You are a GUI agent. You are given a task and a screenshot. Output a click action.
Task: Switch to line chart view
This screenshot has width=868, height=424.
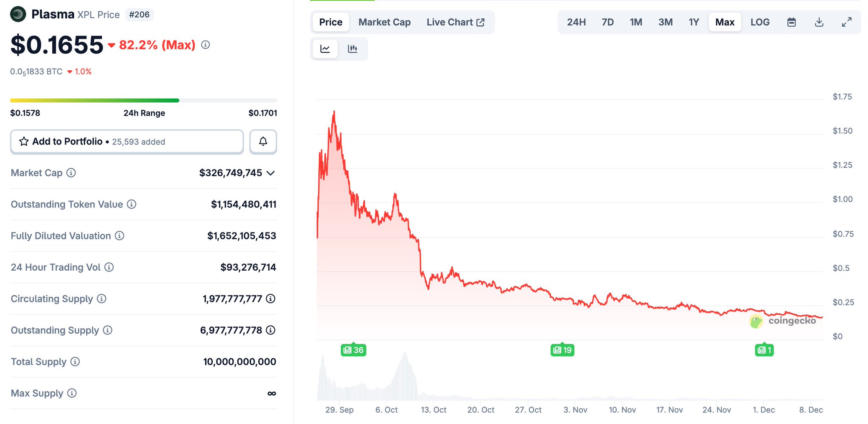click(325, 49)
